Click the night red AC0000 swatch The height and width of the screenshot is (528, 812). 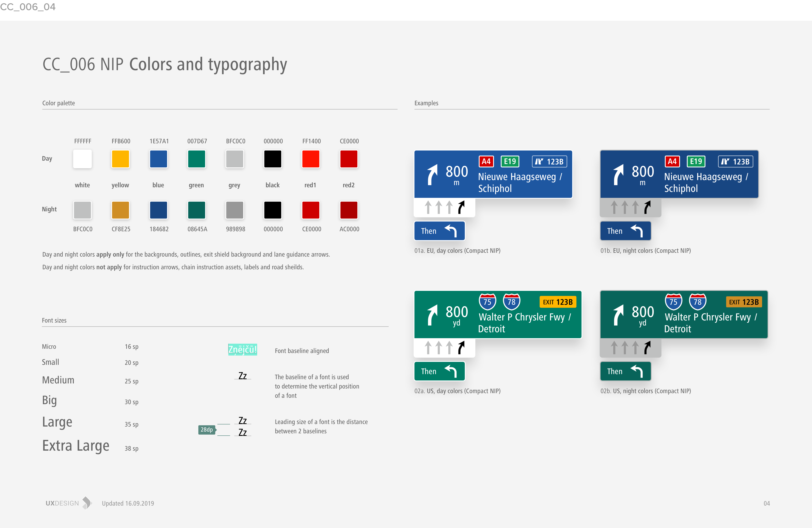click(349, 210)
